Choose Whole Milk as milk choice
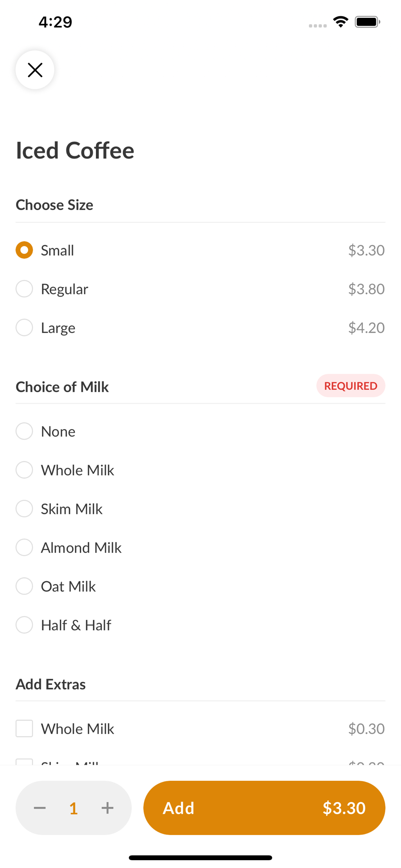401x868 pixels. (x=200, y=470)
